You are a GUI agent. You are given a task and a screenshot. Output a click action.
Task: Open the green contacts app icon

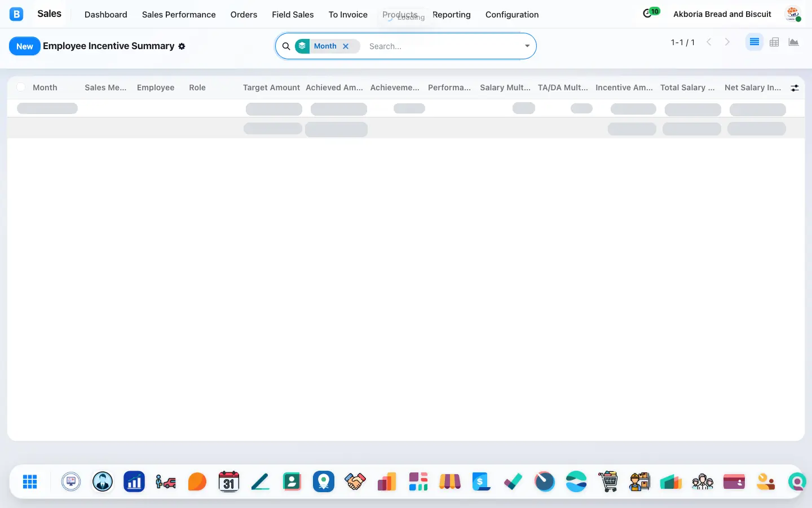[292, 481]
